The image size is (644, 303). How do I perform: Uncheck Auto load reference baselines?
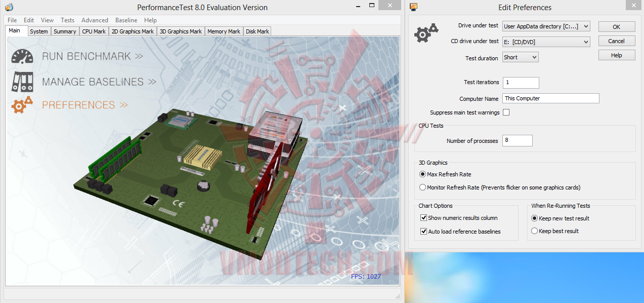424,232
